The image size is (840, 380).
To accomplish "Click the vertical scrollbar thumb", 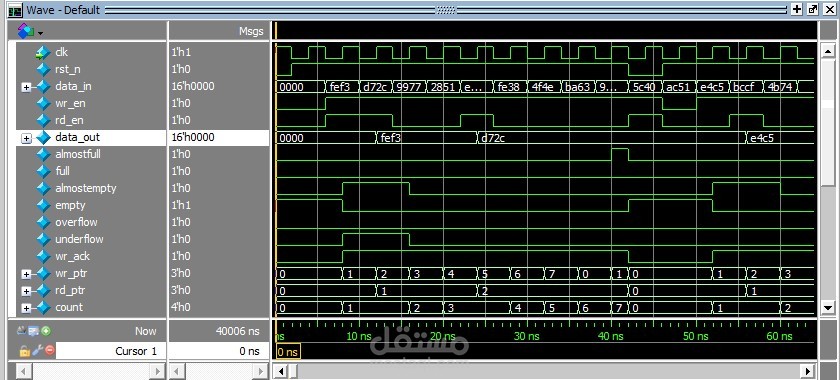I will tap(828, 123).
